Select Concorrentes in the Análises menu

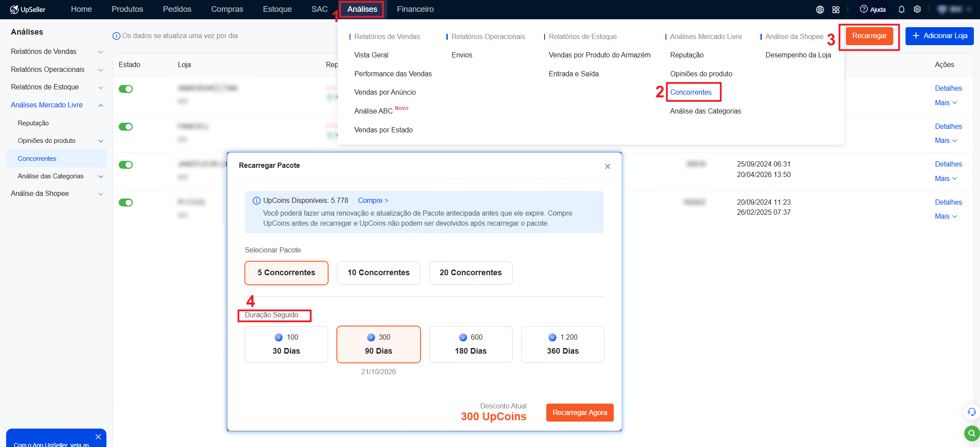[x=691, y=92]
